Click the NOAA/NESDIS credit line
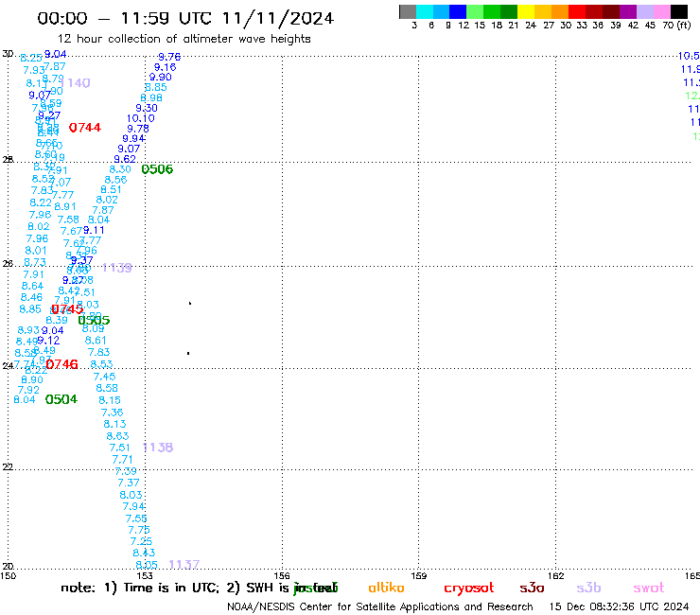The width and height of the screenshot is (700, 615). [x=380, y=607]
